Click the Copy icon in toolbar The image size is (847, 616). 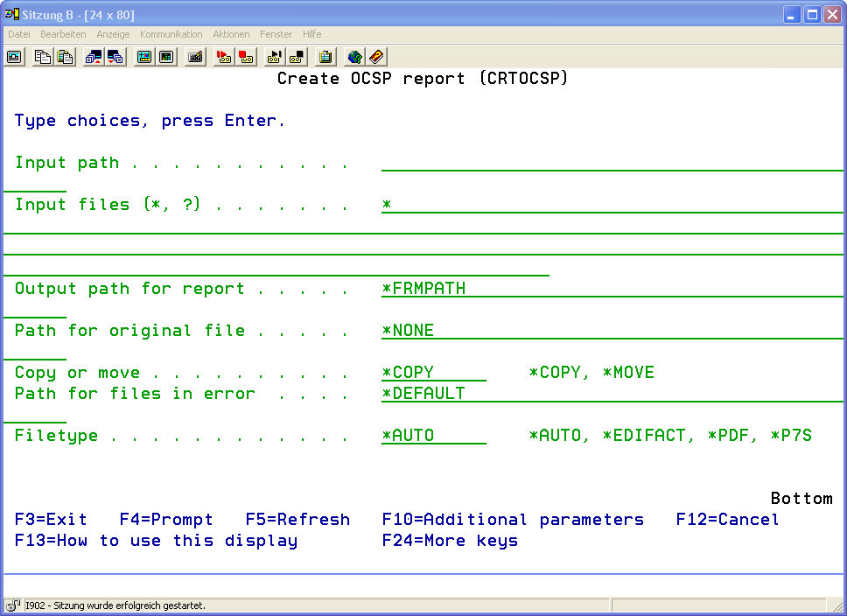point(43,57)
